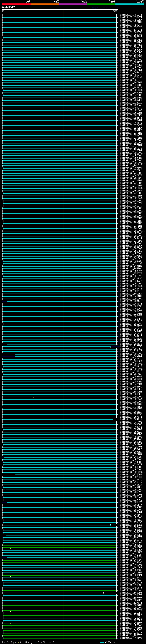This screenshot has width=146, height=644.
Task: Select the UniRef100_A9BKV0 row label
Action: click(131, 595)
